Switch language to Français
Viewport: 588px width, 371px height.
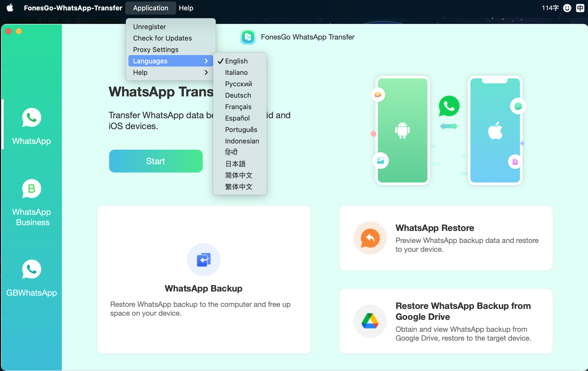[240, 107]
